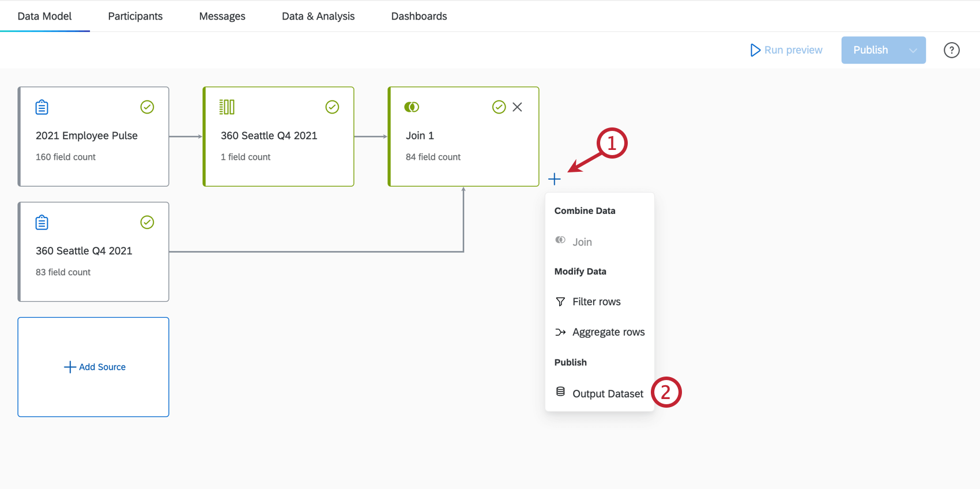
Task: Click the blue plus icon beside Join 1
Action: pyautogui.click(x=555, y=179)
